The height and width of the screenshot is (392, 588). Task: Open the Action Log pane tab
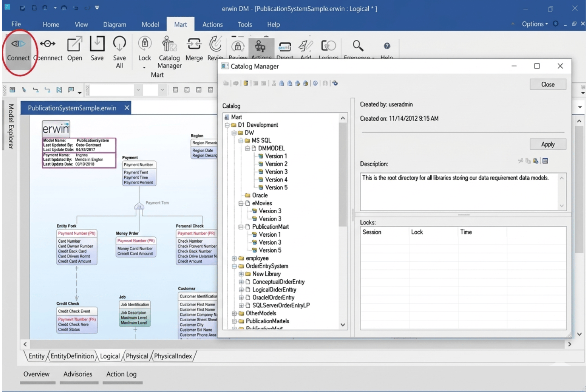(122, 374)
